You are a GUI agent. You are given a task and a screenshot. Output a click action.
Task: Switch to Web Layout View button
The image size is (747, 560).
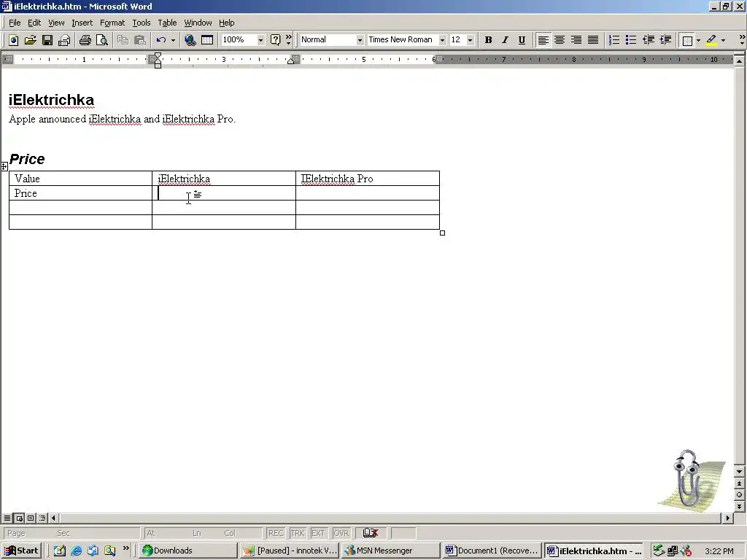pyautogui.click(x=19, y=518)
